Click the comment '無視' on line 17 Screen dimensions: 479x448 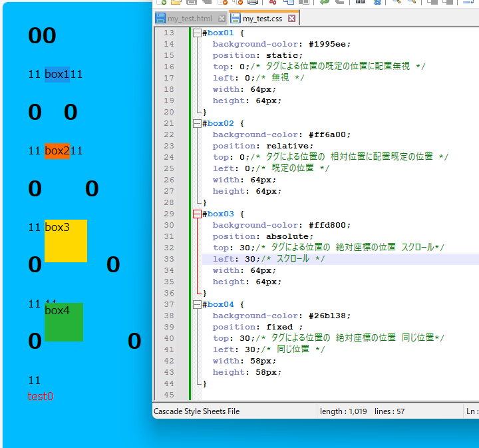point(280,78)
